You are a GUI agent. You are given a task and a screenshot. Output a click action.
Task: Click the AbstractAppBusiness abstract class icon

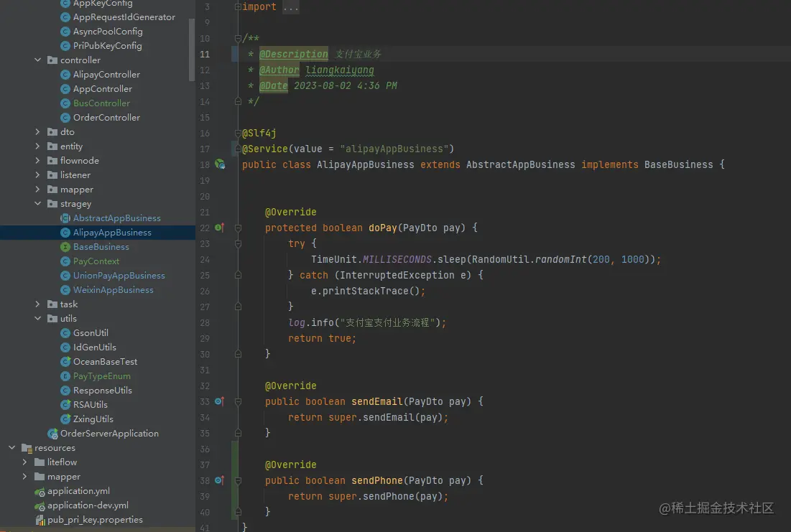[65, 218]
